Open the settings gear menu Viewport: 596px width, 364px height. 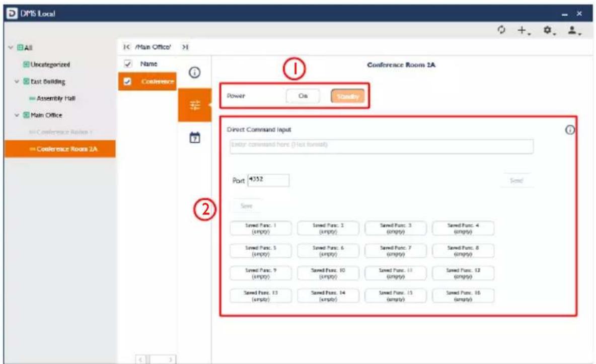click(x=549, y=30)
